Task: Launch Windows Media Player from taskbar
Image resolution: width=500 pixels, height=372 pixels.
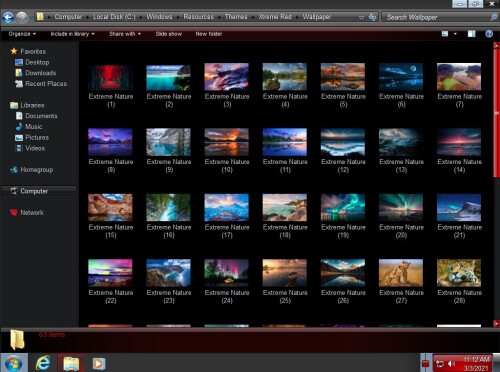Action: 99,363
